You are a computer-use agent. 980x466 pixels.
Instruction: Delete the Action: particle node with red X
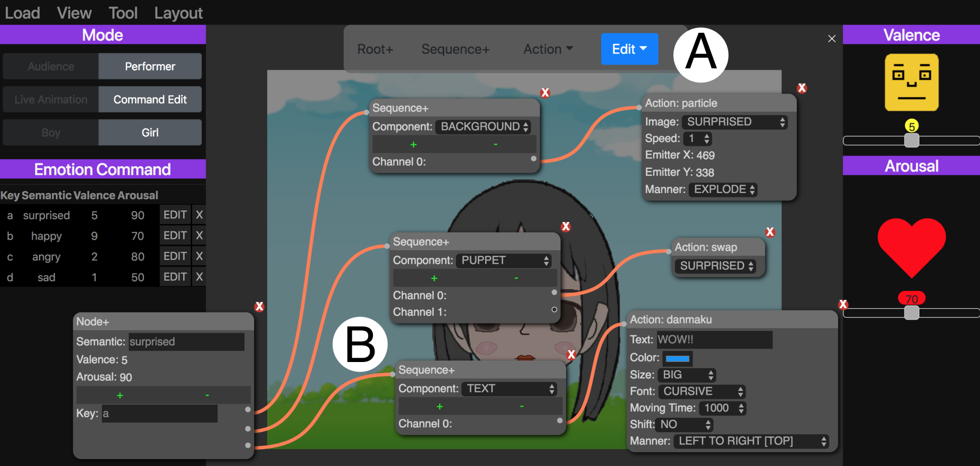802,88
